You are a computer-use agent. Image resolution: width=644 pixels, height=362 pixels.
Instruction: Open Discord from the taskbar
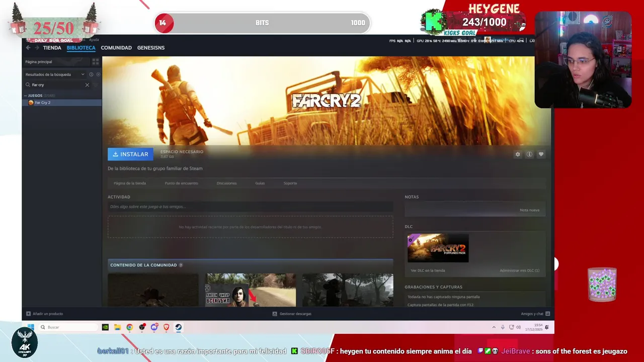click(154, 327)
